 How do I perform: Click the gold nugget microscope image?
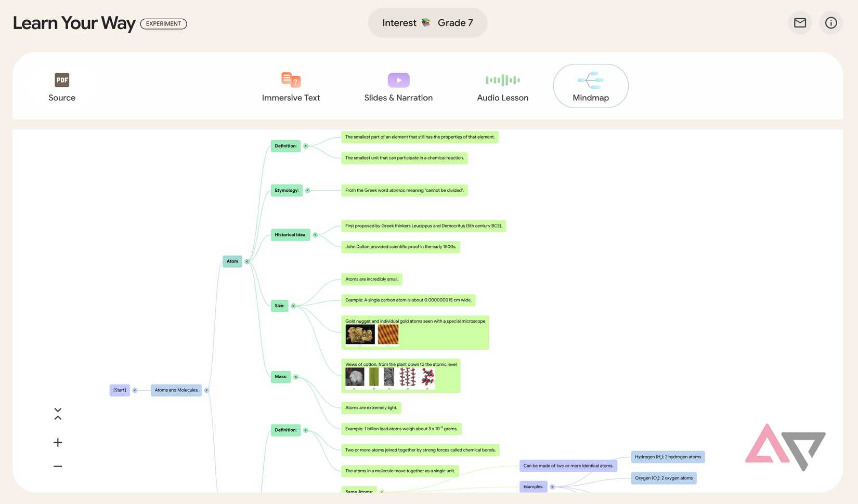tap(359, 334)
